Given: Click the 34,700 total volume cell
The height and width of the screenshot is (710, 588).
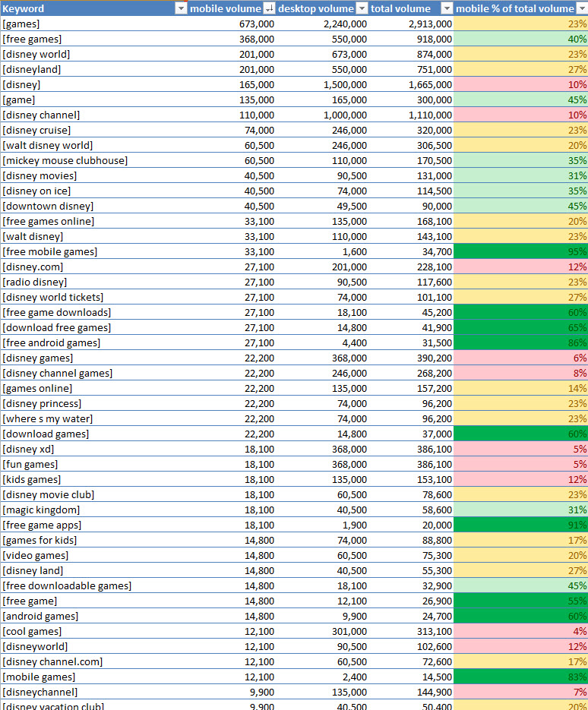Looking at the screenshot, I should pos(411,251).
